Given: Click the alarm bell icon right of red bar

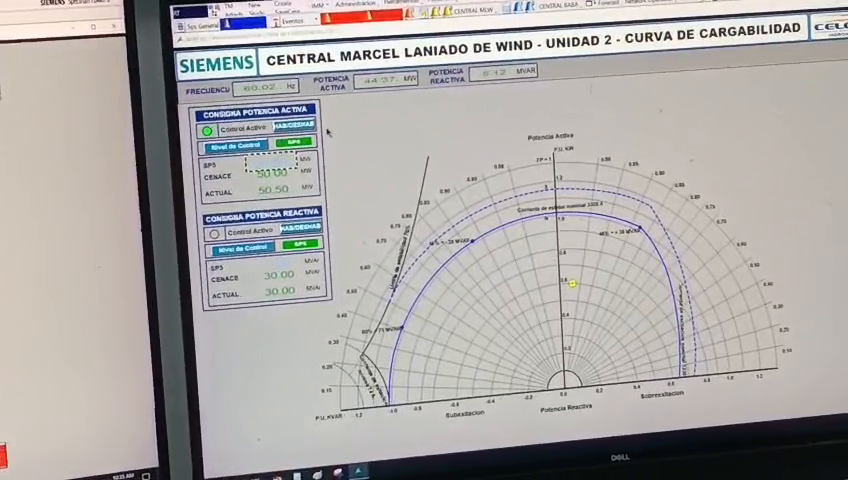Looking at the screenshot, I should pyautogui.click(x=410, y=14).
